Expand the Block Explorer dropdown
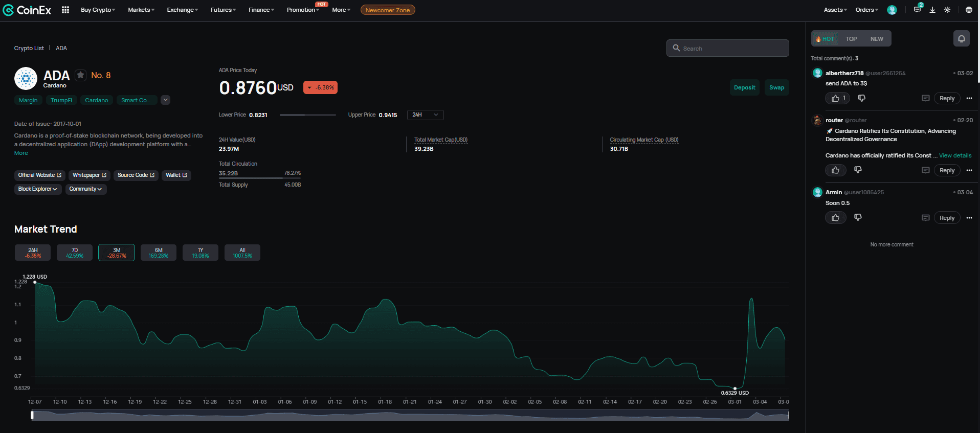The height and width of the screenshot is (433, 980). coord(38,189)
